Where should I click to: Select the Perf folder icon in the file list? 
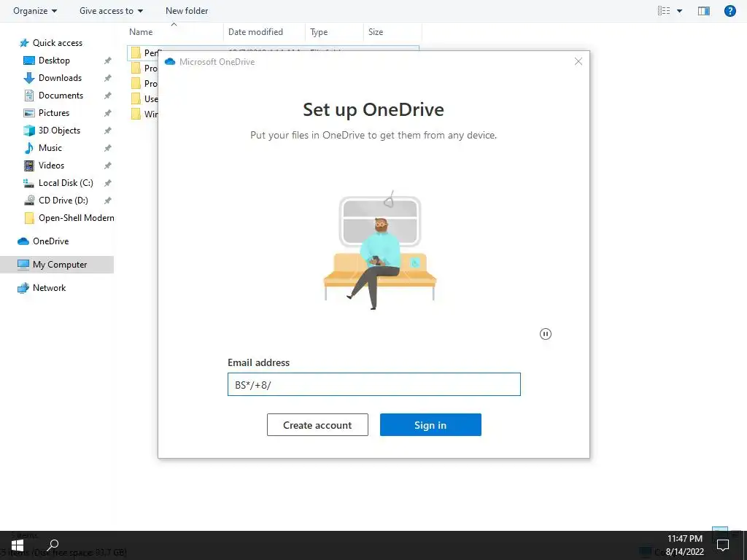pyautogui.click(x=136, y=52)
